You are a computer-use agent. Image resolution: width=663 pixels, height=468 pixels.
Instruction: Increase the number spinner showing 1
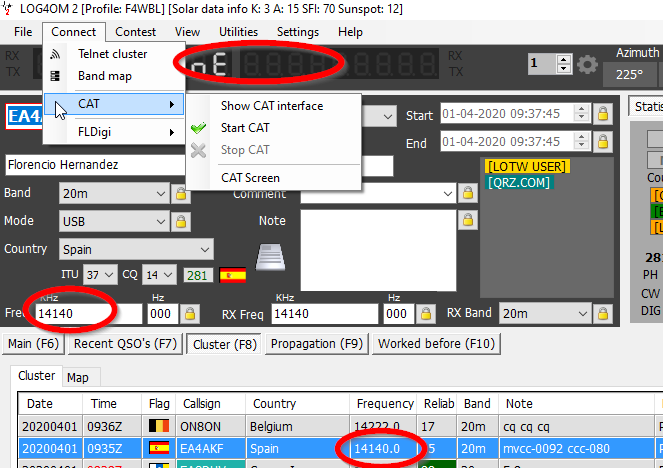563,60
